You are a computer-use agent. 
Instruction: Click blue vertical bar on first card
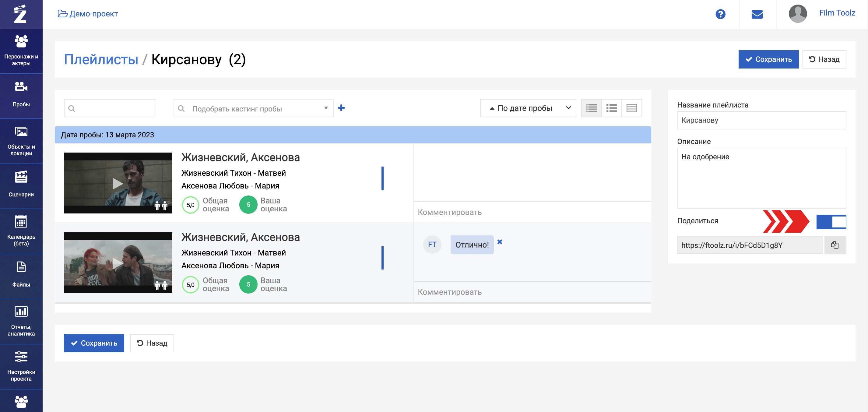tap(382, 178)
